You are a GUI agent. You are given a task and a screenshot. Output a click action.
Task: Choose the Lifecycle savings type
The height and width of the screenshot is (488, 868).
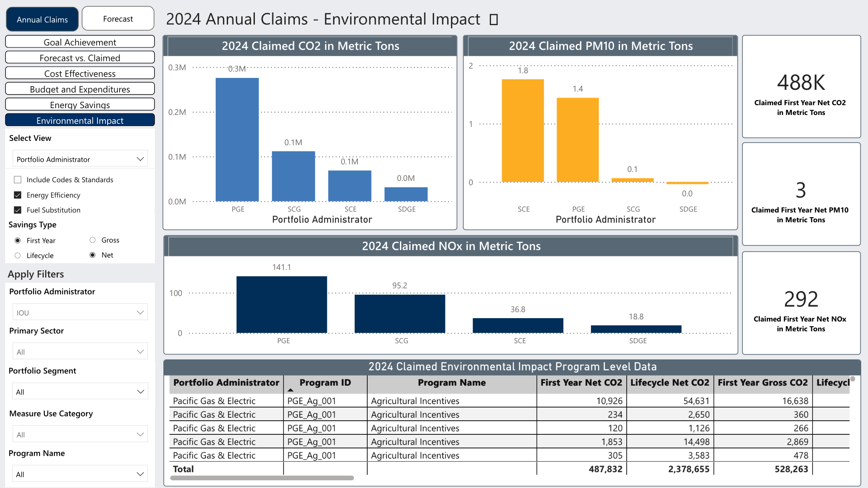coord(17,255)
